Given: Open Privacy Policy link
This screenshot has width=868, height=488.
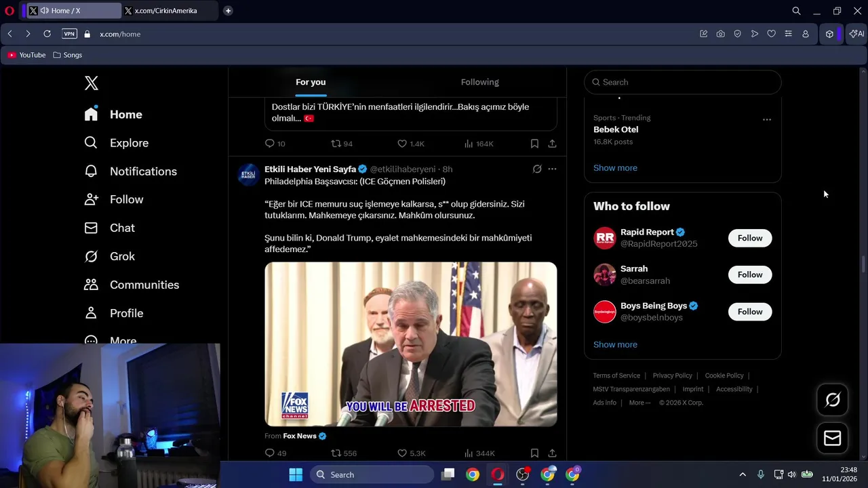Looking at the screenshot, I should [x=673, y=375].
